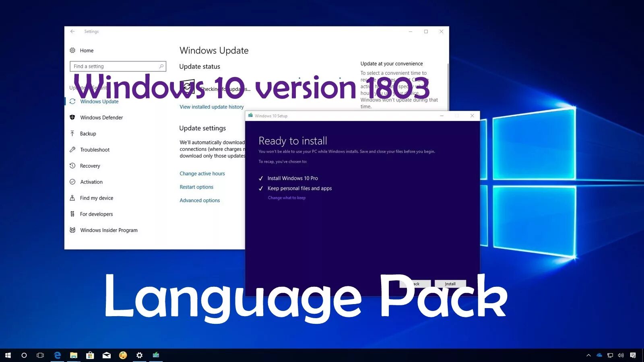Minimize the Windows 10 Setup window

point(442,116)
